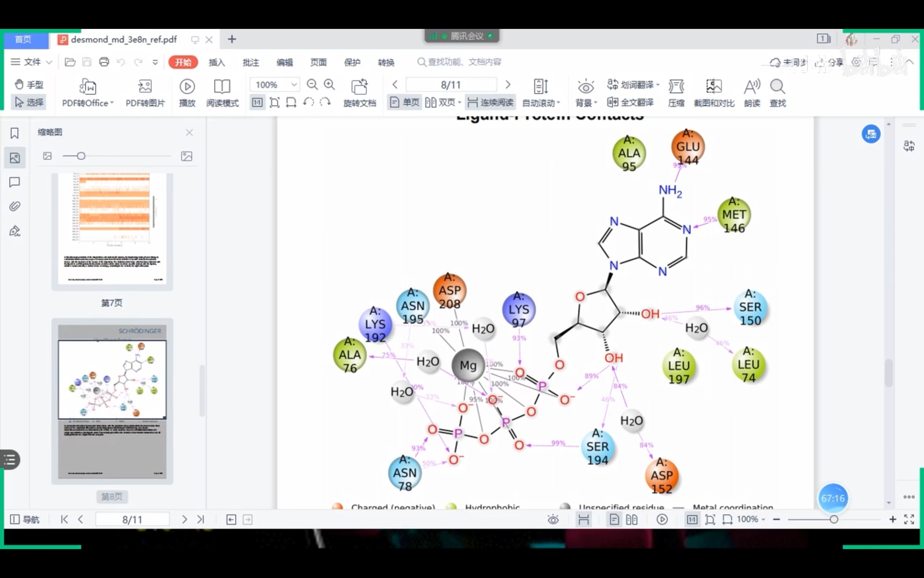Adjust the thumbnail size slider
924x578 pixels.
(x=81, y=156)
